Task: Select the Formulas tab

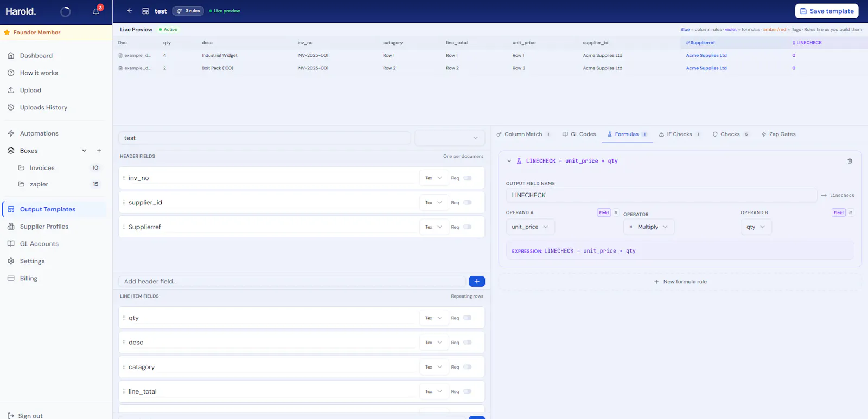Action: [627, 134]
